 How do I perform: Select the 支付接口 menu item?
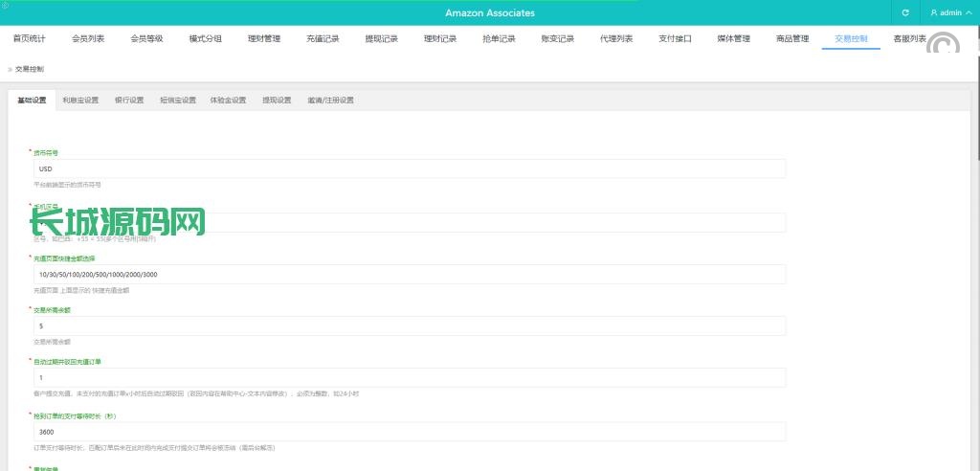point(675,39)
